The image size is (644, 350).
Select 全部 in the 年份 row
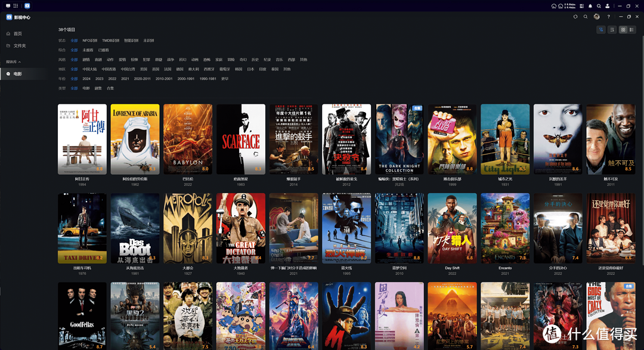coord(74,79)
